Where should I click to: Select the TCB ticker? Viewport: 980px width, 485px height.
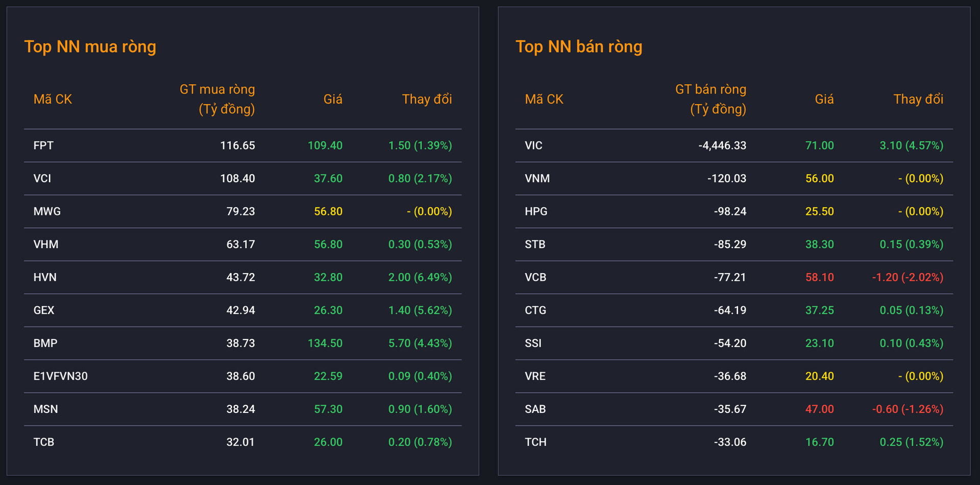pos(44,442)
